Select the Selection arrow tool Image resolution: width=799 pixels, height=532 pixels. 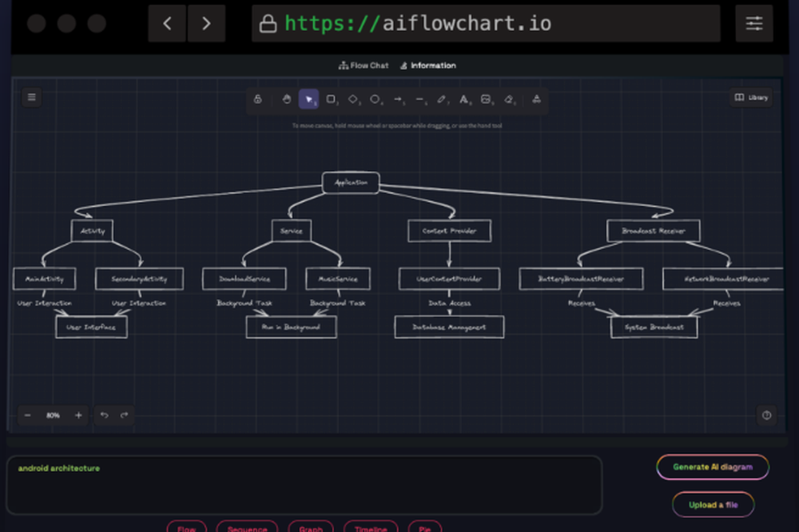click(x=308, y=99)
